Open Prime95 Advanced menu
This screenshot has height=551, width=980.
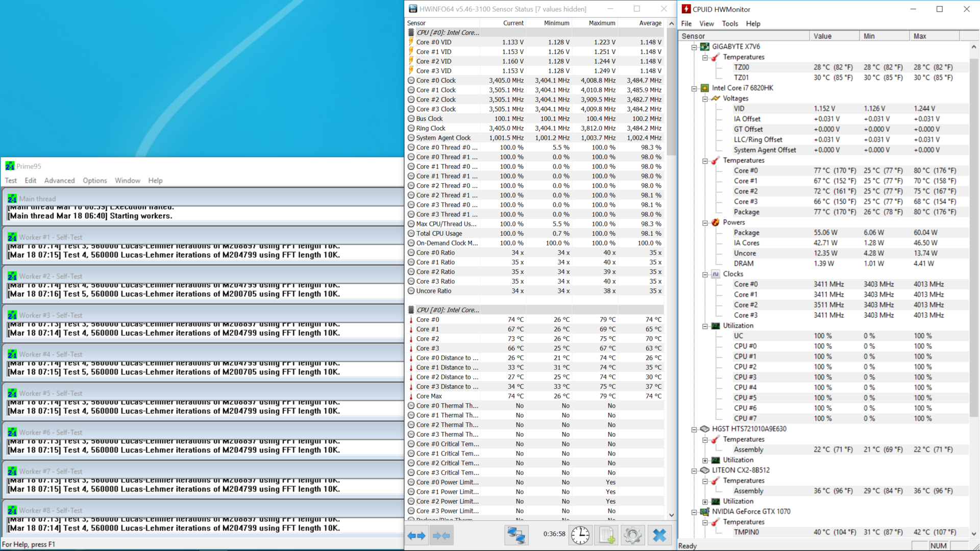[x=59, y=180]
